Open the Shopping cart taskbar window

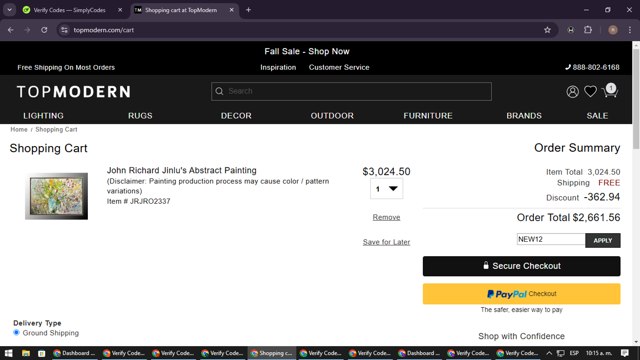pos(271,353)
